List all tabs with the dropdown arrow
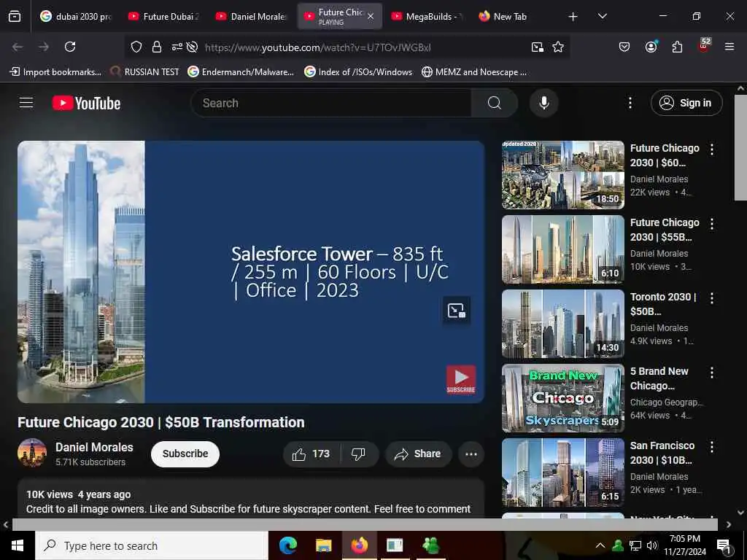747x560 pixels. pos(602,16)
